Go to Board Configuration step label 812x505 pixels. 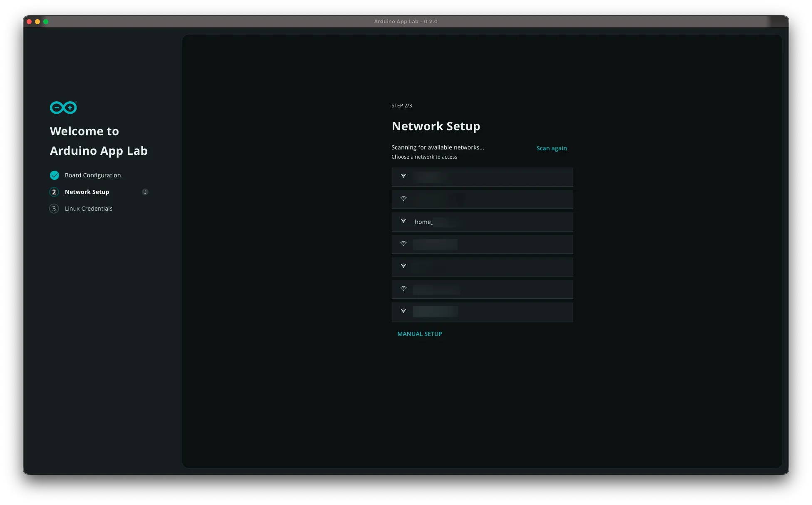tap(93, 175)
